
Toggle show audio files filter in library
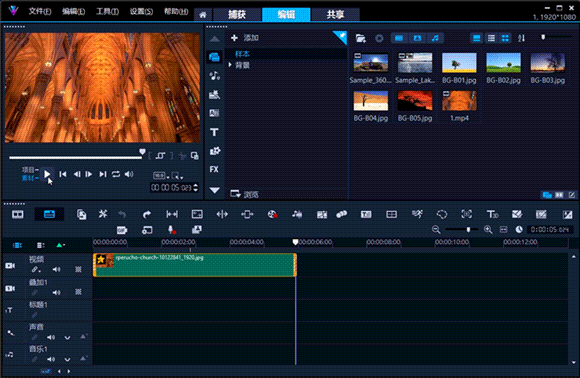coord(435,38)
